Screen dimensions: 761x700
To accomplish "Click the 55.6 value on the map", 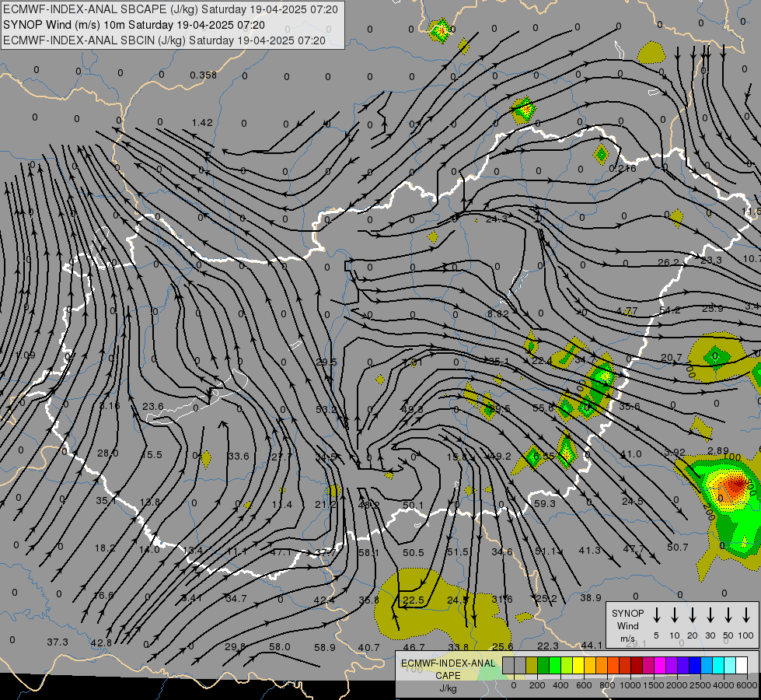I will coord(543,408).
